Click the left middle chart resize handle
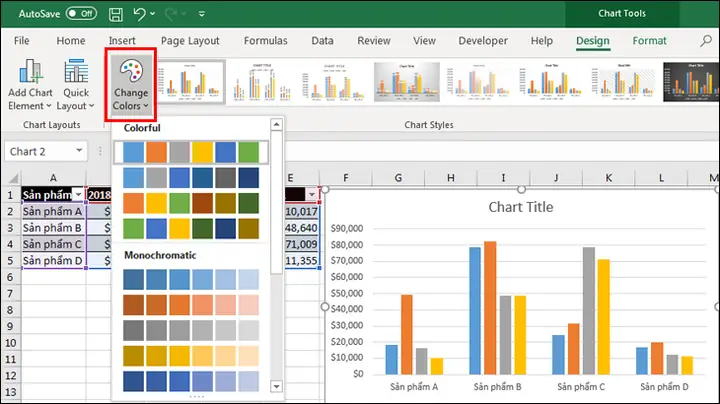The width and height of the screenshot is (720, 404). 325,306
